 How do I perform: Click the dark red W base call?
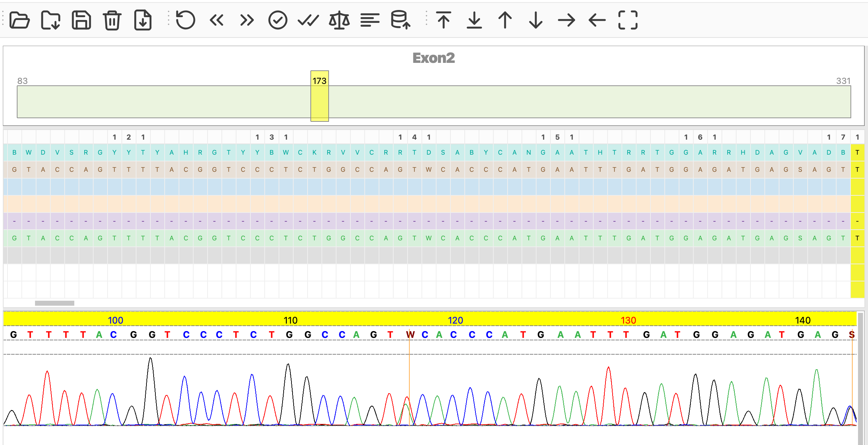click(410, 335)
